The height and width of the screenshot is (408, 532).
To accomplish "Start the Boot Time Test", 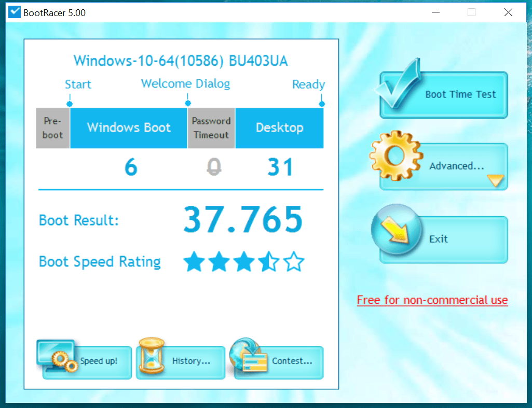I will pos(460,94).
